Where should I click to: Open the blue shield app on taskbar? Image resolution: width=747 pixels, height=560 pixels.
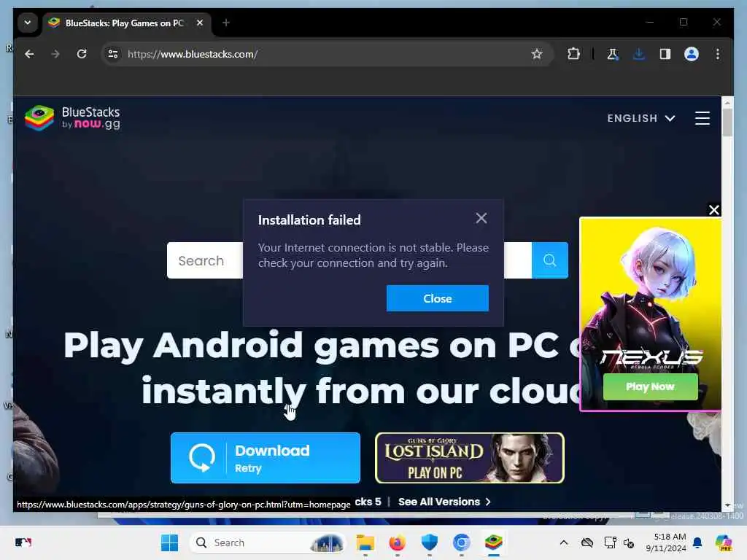click(x=429, y=542)
